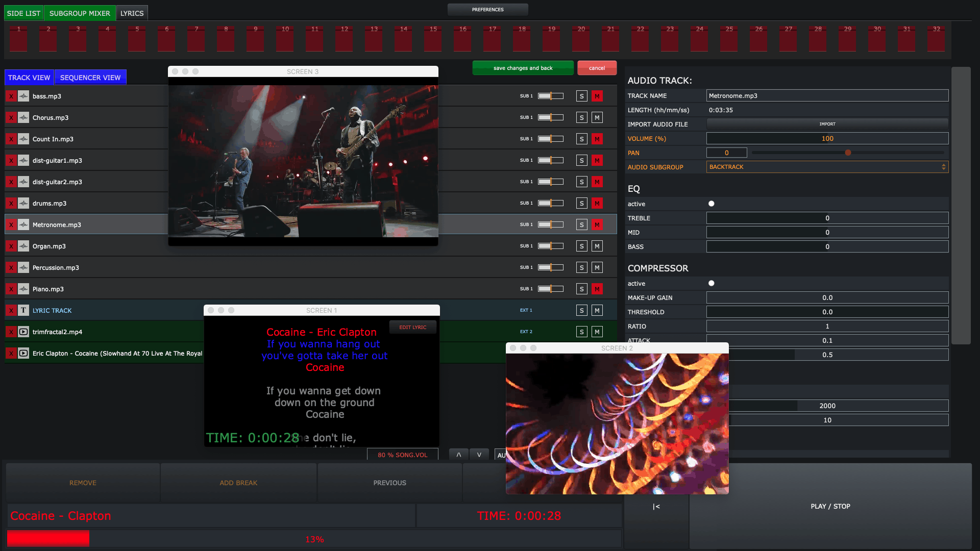Mute the Chorus.mp3 track
This screenshot has width=980, height=551.
[597, 118]
